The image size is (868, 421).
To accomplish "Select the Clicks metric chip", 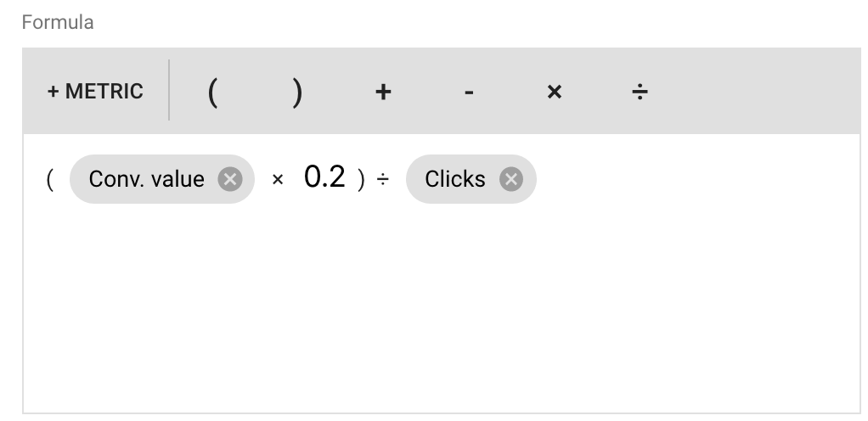I will coord(455,179).
